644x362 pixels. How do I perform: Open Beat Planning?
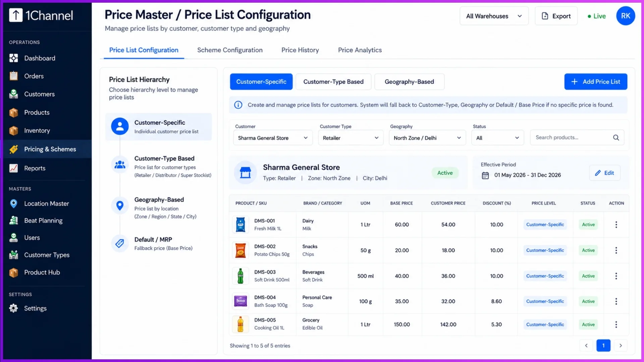[x=43, y=221]
